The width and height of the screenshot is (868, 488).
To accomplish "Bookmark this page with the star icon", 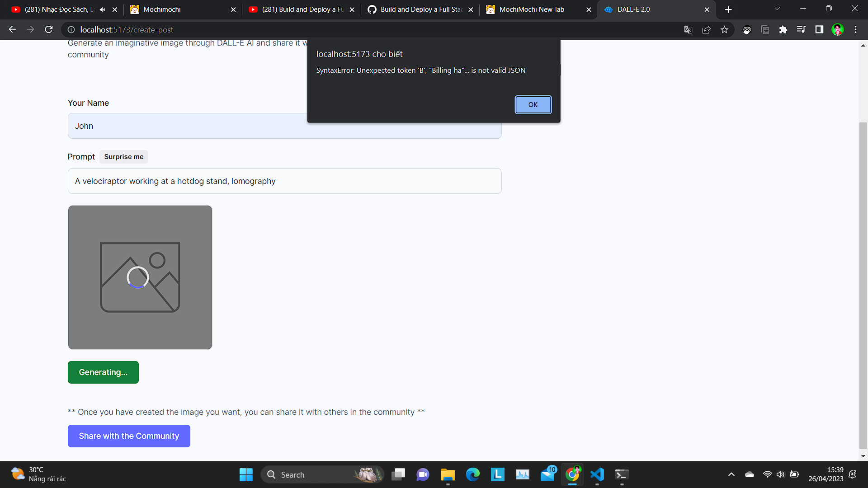I will [724, 30].
